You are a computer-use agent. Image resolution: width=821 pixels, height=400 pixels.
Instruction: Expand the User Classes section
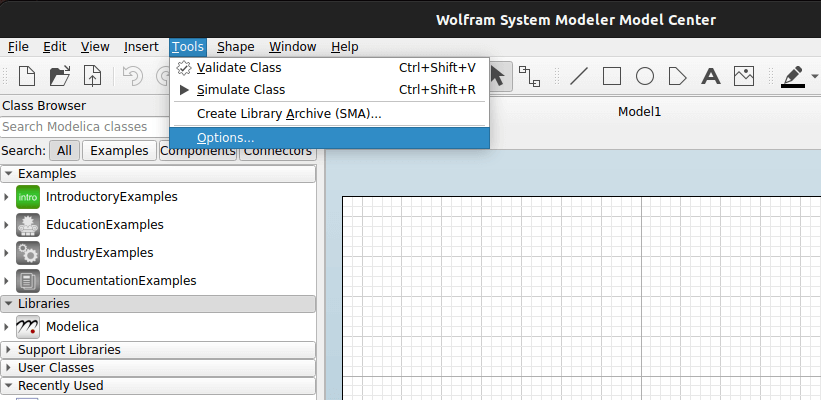tap(158, 368)
